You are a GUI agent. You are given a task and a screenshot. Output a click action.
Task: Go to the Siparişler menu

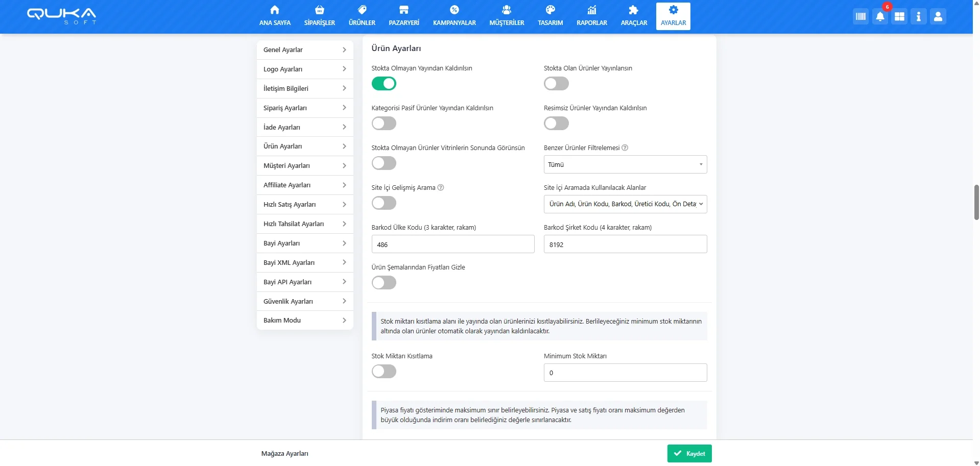coord(319,16)
